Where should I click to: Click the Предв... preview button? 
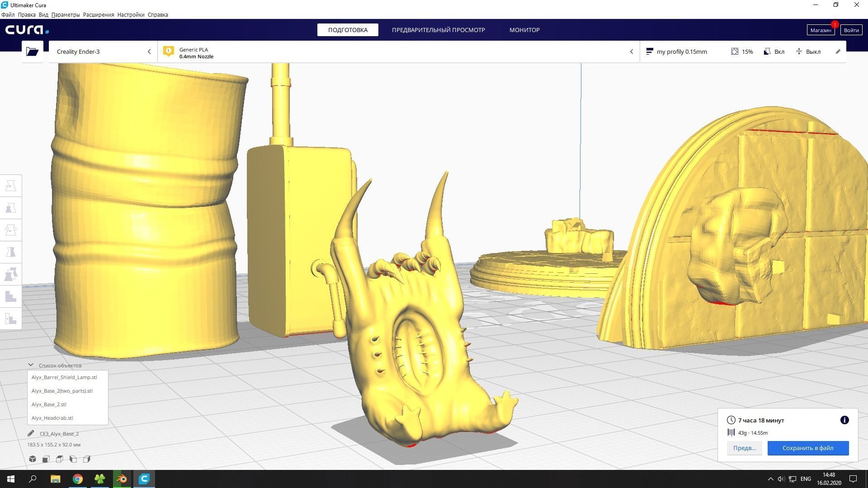(x=744, y=448)
